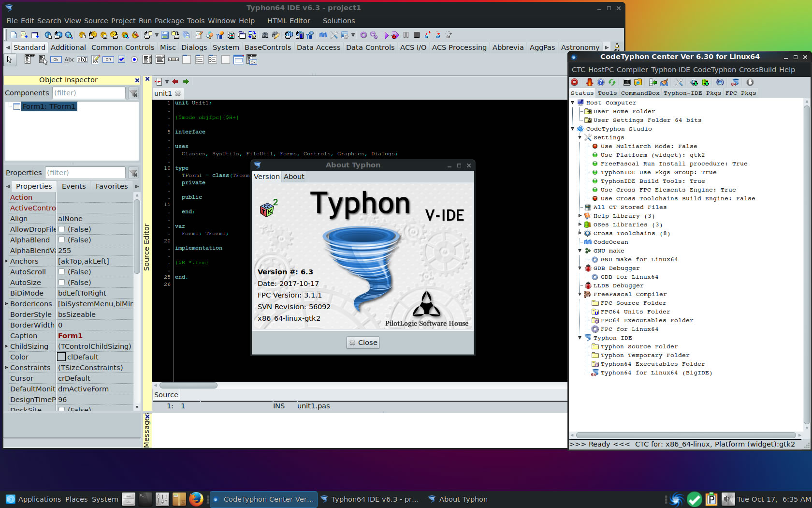812x508 pixels.
Task: Click the Color clDefault swatch
Action: 61,357
